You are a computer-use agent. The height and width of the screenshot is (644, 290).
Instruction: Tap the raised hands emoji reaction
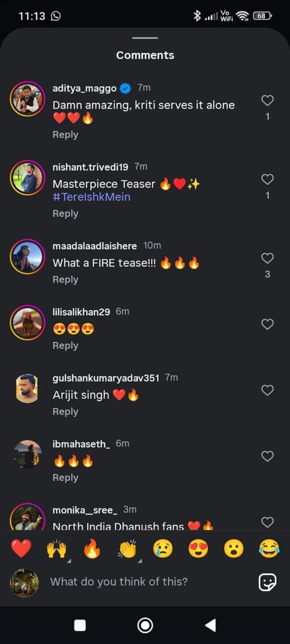click(56, 549)
